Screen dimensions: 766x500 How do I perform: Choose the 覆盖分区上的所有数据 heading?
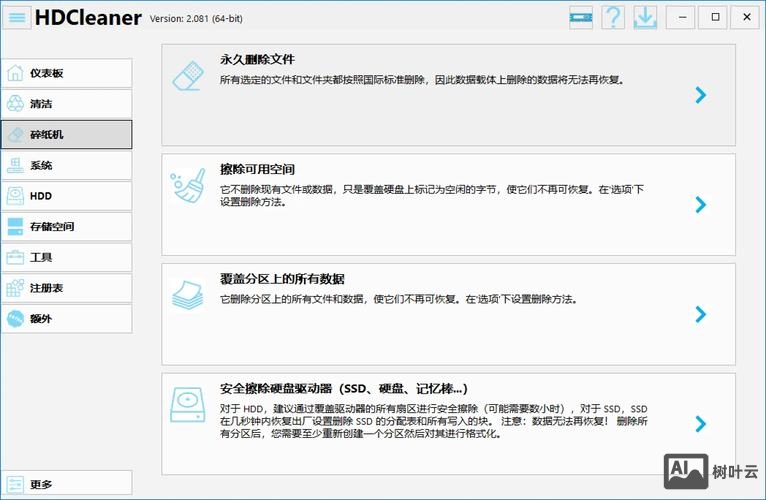point(282,279)
